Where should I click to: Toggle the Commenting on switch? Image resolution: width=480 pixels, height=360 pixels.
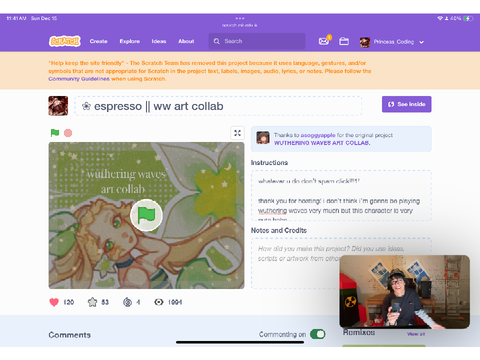318,334
